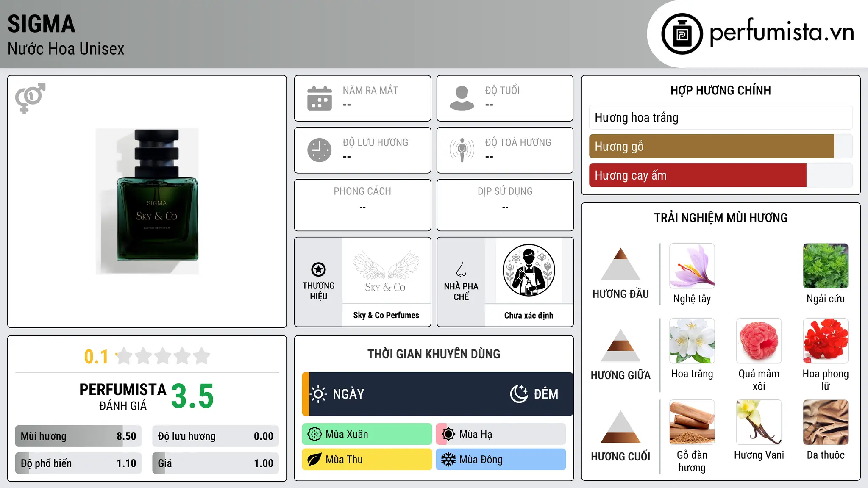Click the PHONG CÁCH heading

coord(362,191)
